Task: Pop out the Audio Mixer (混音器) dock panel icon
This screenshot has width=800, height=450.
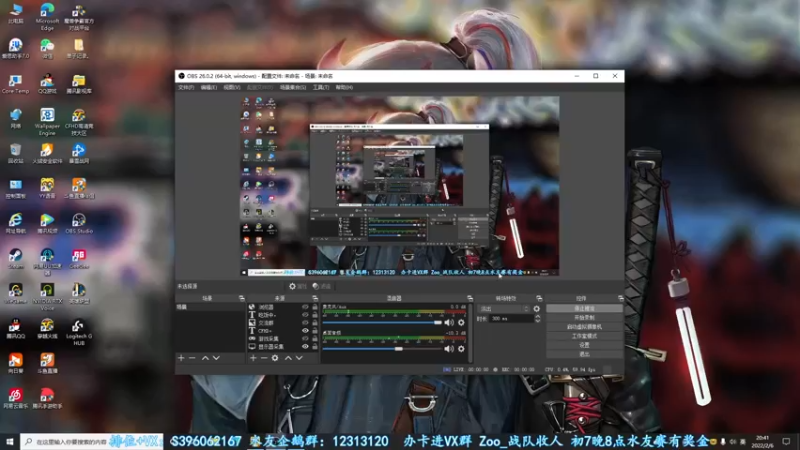Action: (x=470, y=298)
